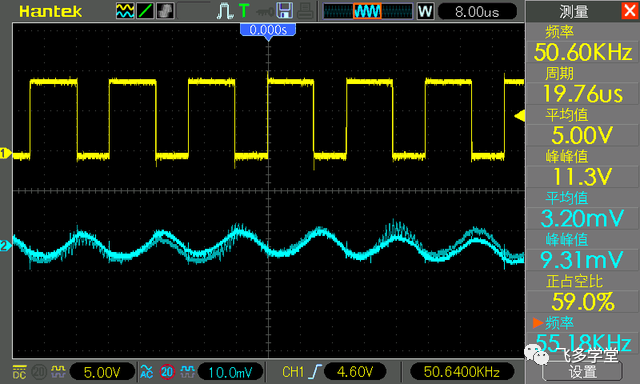
Task: Click the 50.6400KHz frequency counter readout
Action: pos(462,372)
